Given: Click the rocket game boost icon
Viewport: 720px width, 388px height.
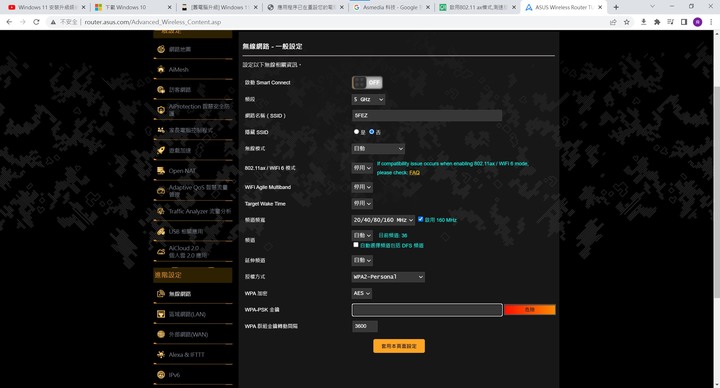Looking at the screenshot, I should pos(161,150).
